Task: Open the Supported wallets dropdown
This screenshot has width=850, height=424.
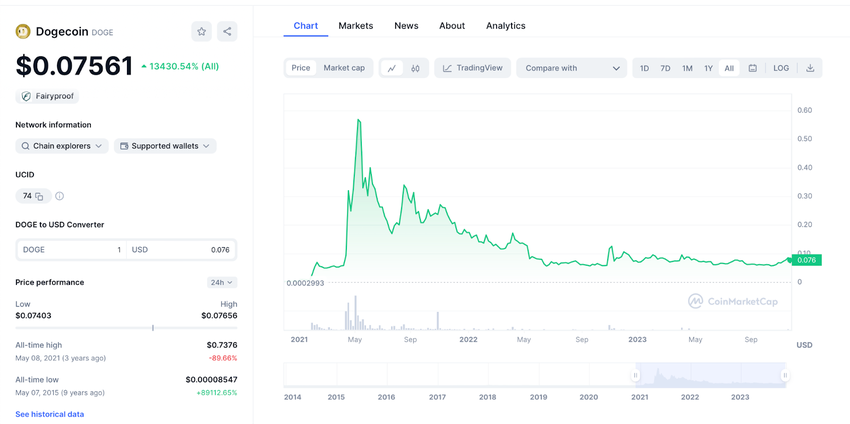Action: (165, 146)
